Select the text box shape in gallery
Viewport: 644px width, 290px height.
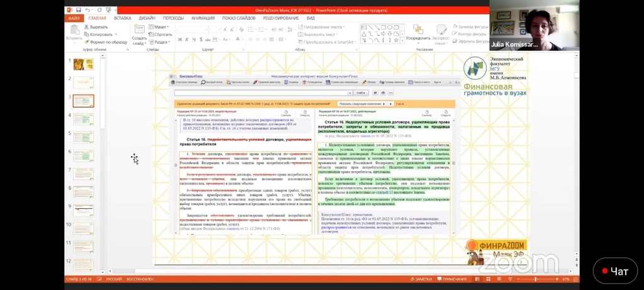(364, 28)
